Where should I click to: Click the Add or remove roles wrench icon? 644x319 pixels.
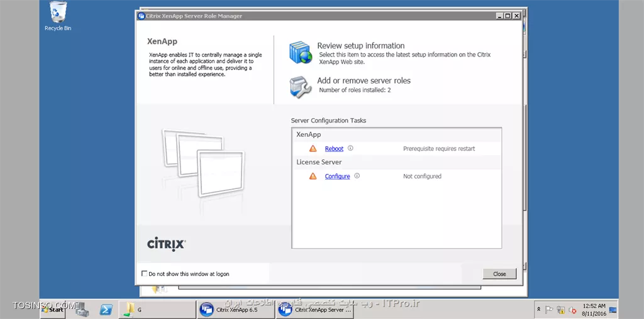coord(301,87)
